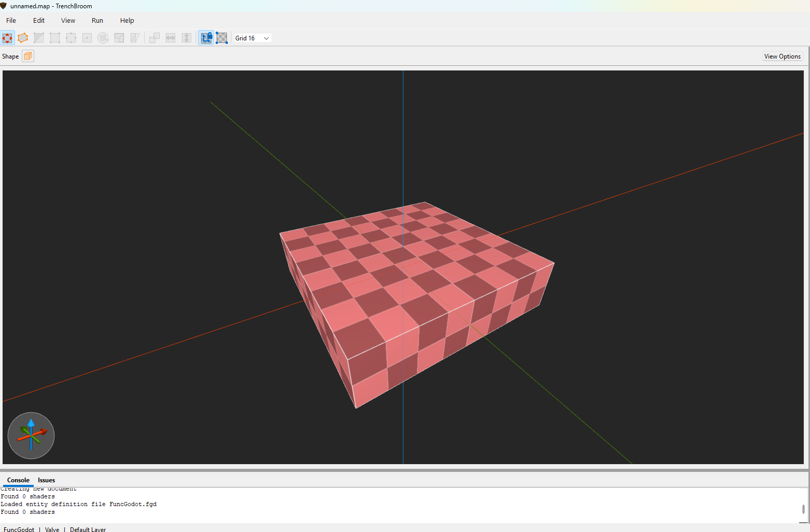Click 'Valve' in the status bar
This screenshot has height=532, width=810.
point(52,529)
